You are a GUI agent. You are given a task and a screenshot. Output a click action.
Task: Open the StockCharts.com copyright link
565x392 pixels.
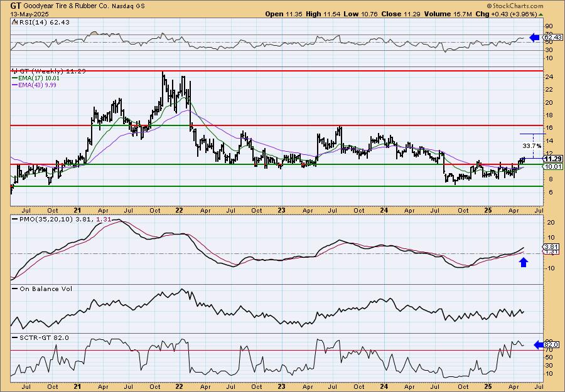515,6
